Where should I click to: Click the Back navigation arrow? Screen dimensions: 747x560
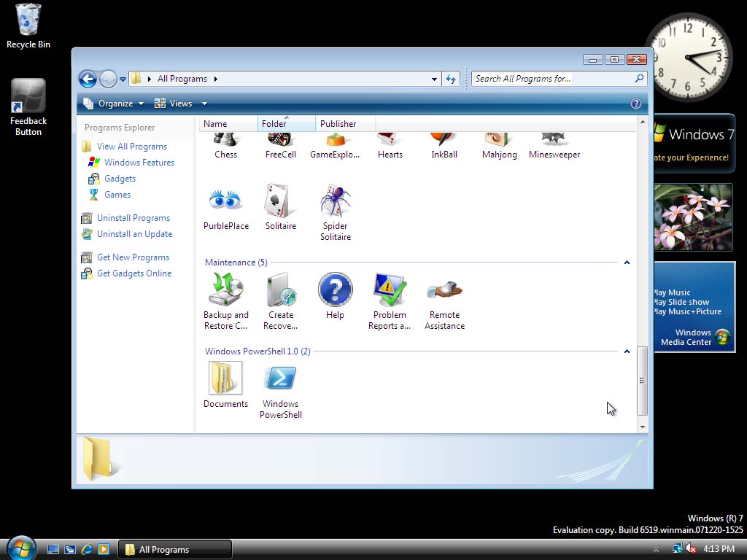88,79
